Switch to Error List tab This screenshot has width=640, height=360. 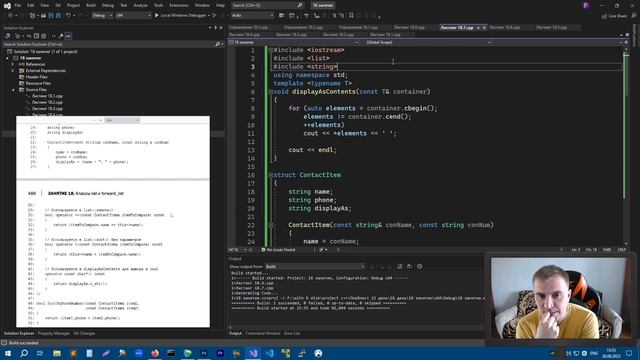tap(291, 333)
